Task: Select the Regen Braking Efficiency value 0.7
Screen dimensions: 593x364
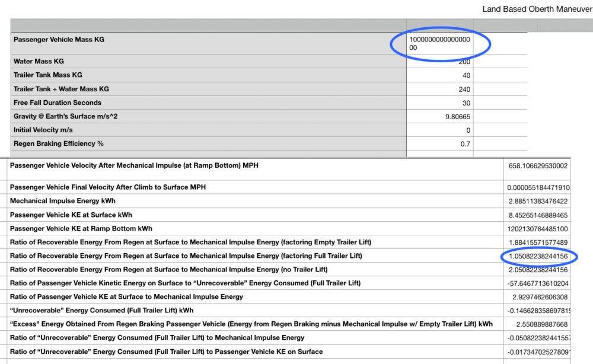Action: tap(465, 143)
